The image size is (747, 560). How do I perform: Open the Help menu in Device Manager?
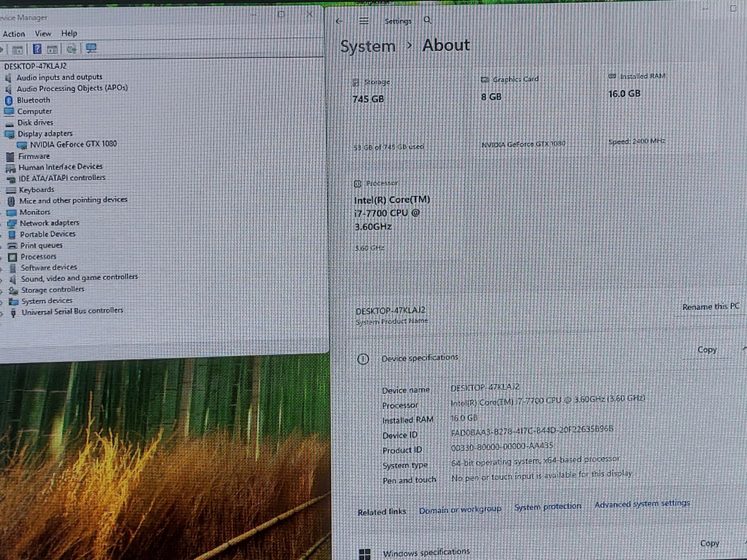tap(69, 34)
